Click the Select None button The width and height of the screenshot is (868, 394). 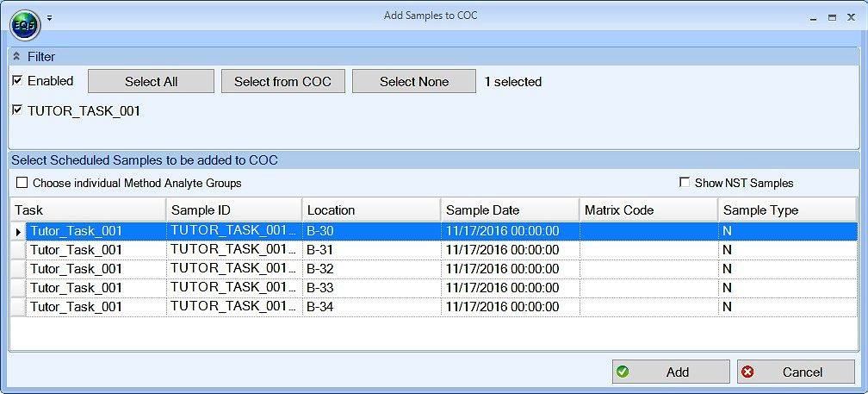point(414,81)
